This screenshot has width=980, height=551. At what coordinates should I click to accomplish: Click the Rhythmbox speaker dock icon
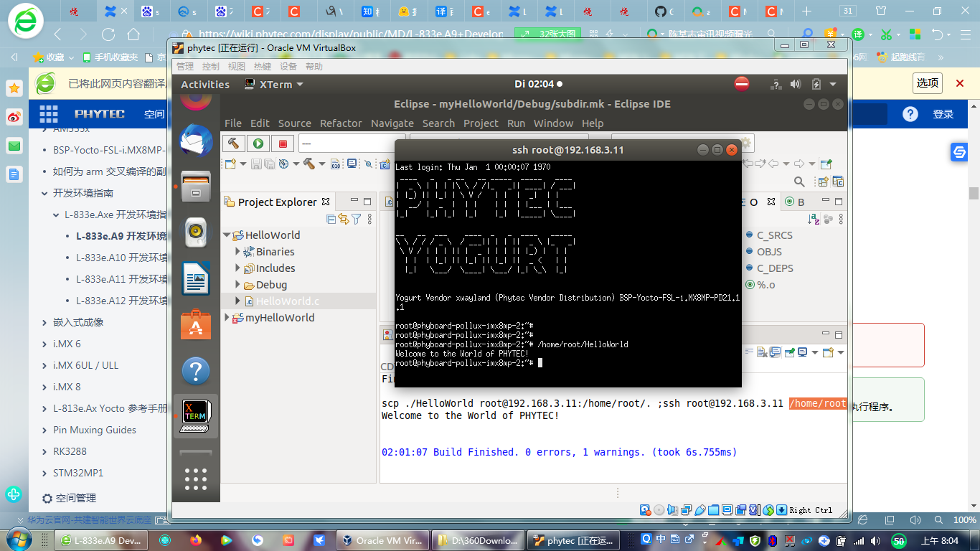coord(196,232)
